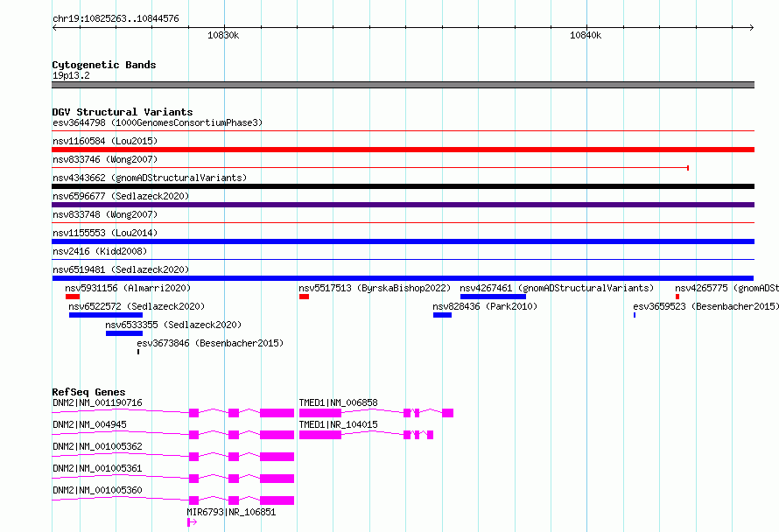Open variant nsv833746 (Wong2007) label

point(105,159)
